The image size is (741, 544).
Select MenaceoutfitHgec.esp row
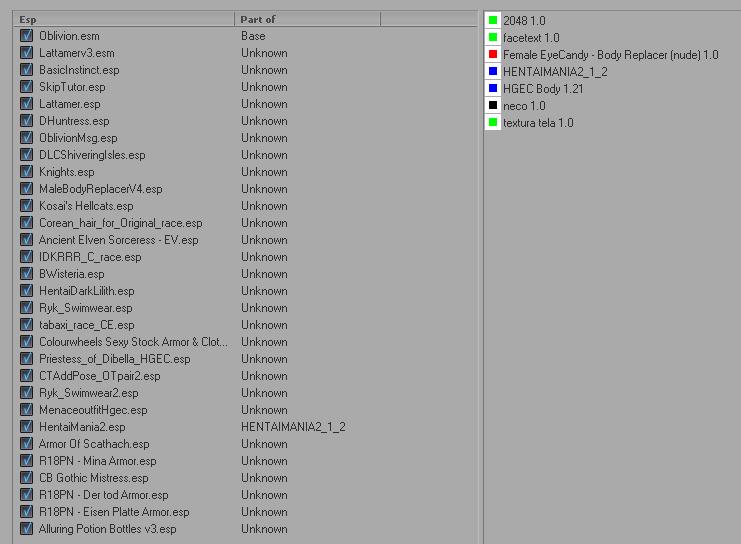click(93, 410)
